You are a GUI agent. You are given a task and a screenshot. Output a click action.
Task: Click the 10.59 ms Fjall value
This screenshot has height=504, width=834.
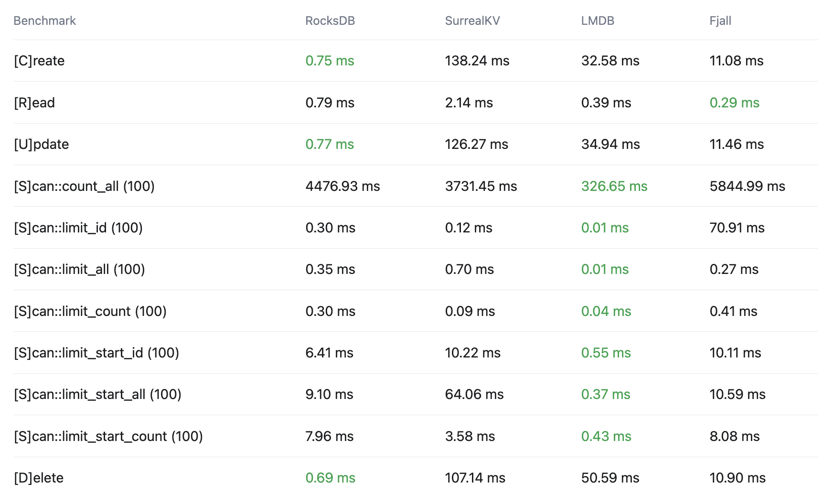(x=738, y=394)
